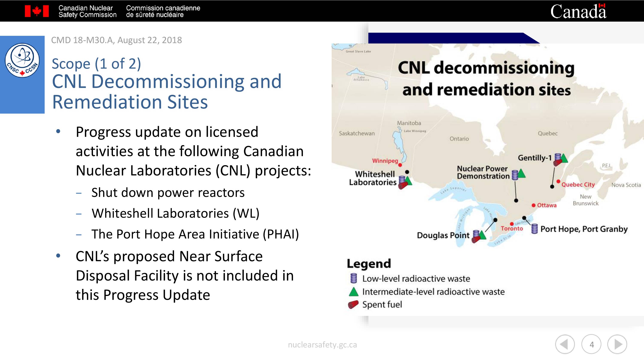Click the 'CMD 18-M30.A, August 22, 2018' text
This screenshot has height=362, width=644.
(117, 40)
